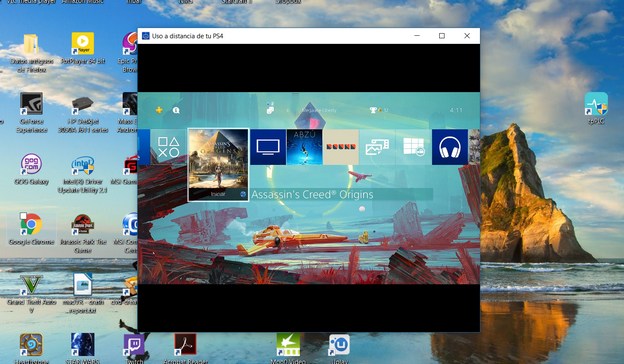Click the PlayStation Plus icon
Viewport: 624px width, 364px height.
click(x=159, y=110)
